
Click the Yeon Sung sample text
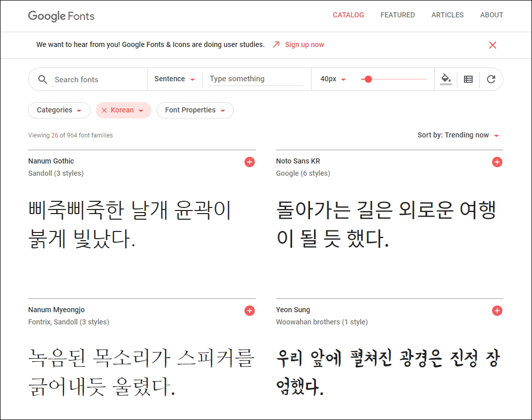click(x=388, y=372)
